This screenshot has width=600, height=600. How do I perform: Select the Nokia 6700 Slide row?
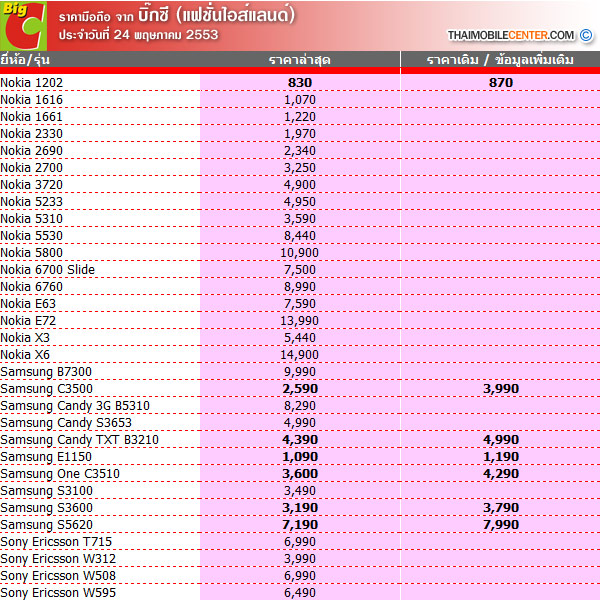(x=47, y=270)
